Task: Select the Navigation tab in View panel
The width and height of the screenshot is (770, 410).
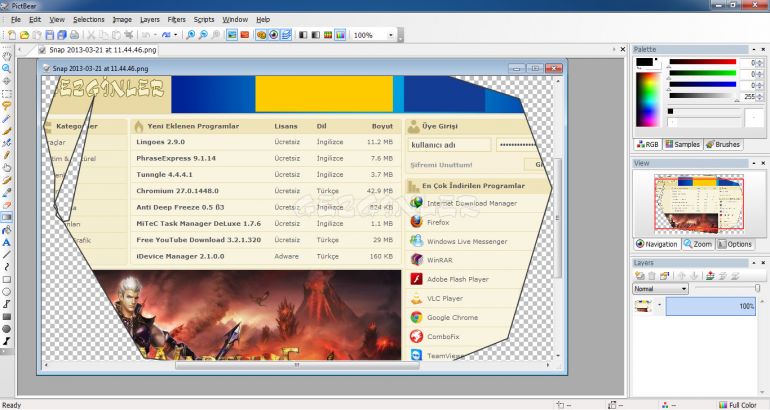Action: point(657,244)
